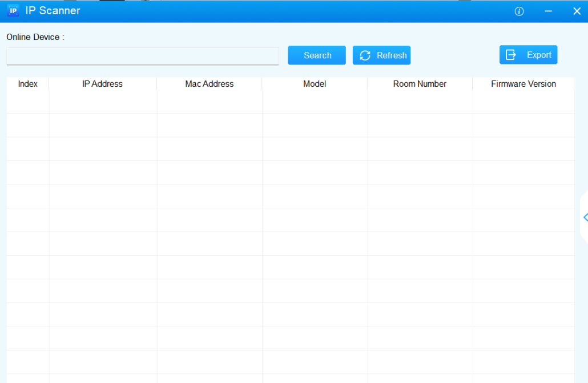Click the Refresh button
This screenshot has height=383, width=588.
tap(381, 55)
